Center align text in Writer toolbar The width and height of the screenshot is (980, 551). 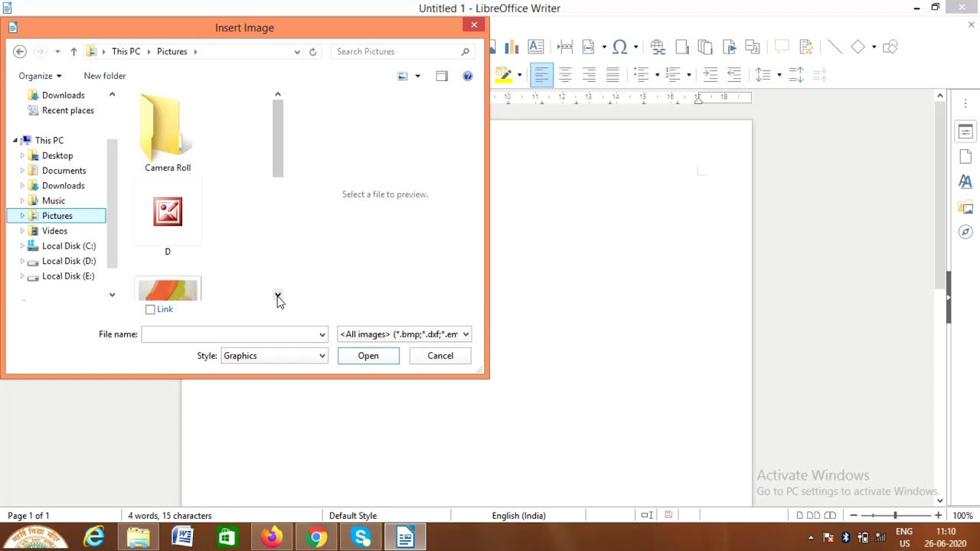click(565, 74)
